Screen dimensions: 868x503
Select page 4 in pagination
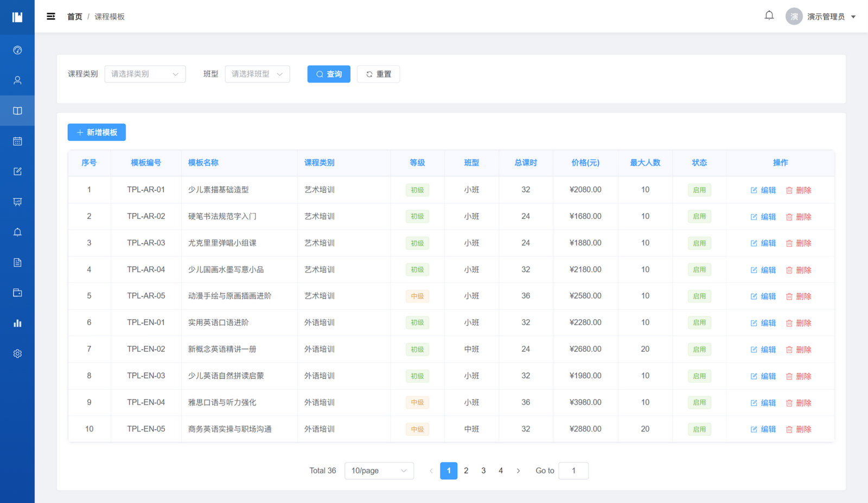coord(501,470)
